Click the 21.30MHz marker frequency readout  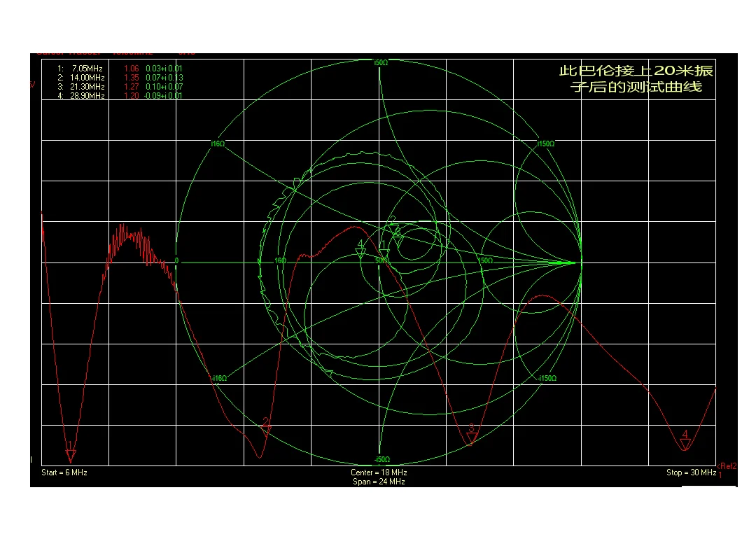point(87,87)
